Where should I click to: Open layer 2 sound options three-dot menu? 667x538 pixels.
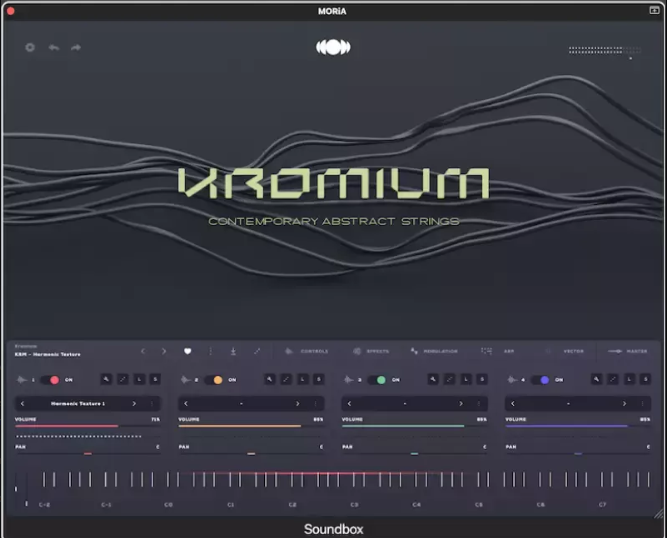click(x=315, y=403)
